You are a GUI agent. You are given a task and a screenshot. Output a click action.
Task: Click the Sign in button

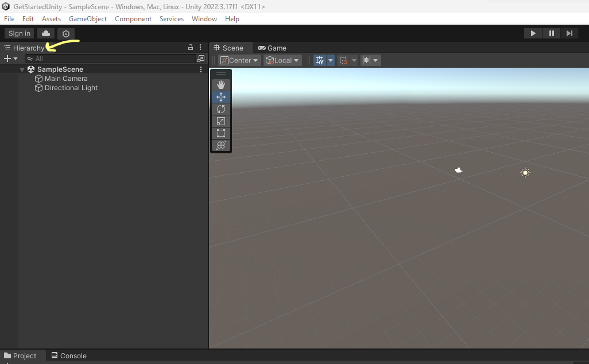pyautogui.click(x=19, y=33)
